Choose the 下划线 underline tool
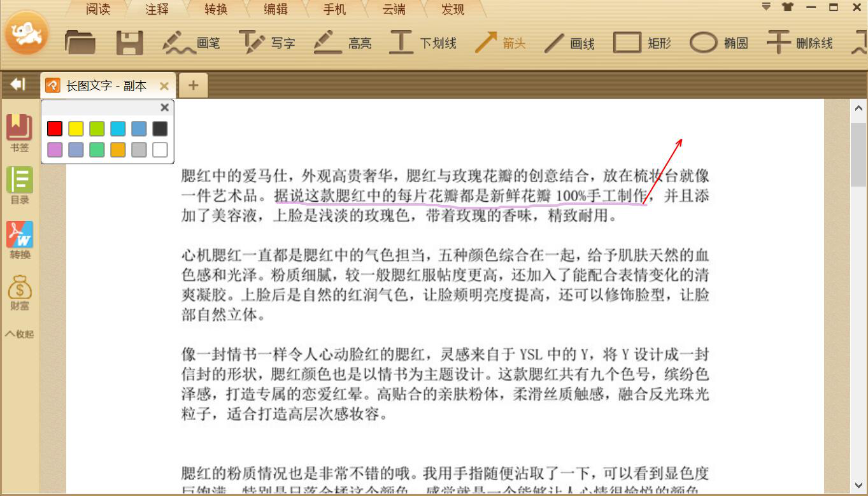868x496 pixels. pyautogui.click(x=423, y=43)
